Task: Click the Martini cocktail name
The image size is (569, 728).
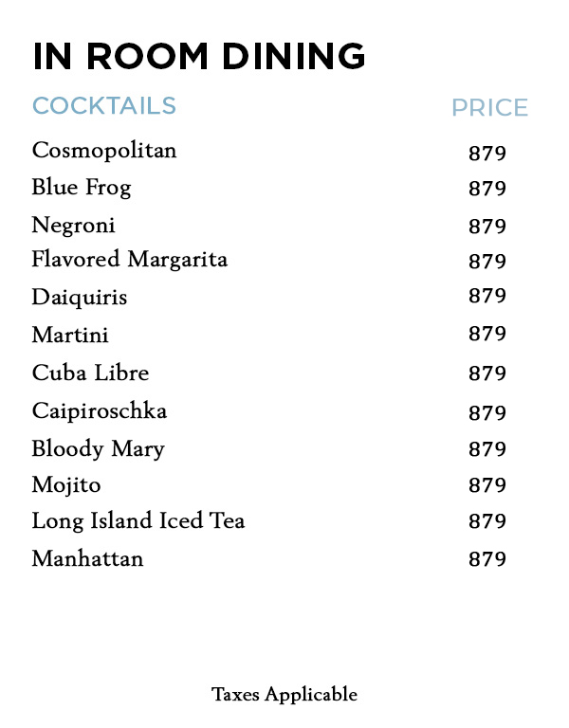Action: coord(70,335)
